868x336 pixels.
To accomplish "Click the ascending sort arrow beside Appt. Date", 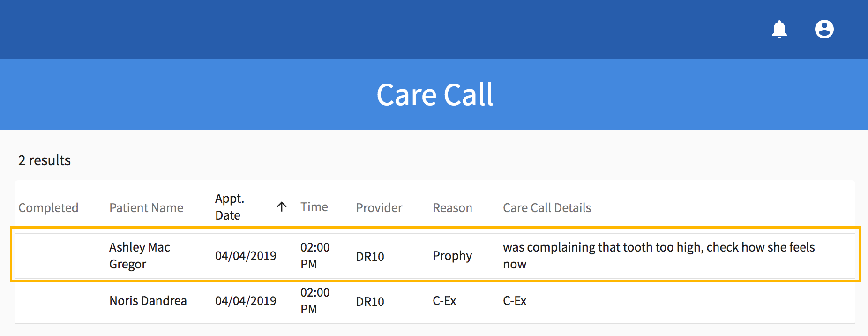I will [x=282, y=207].
